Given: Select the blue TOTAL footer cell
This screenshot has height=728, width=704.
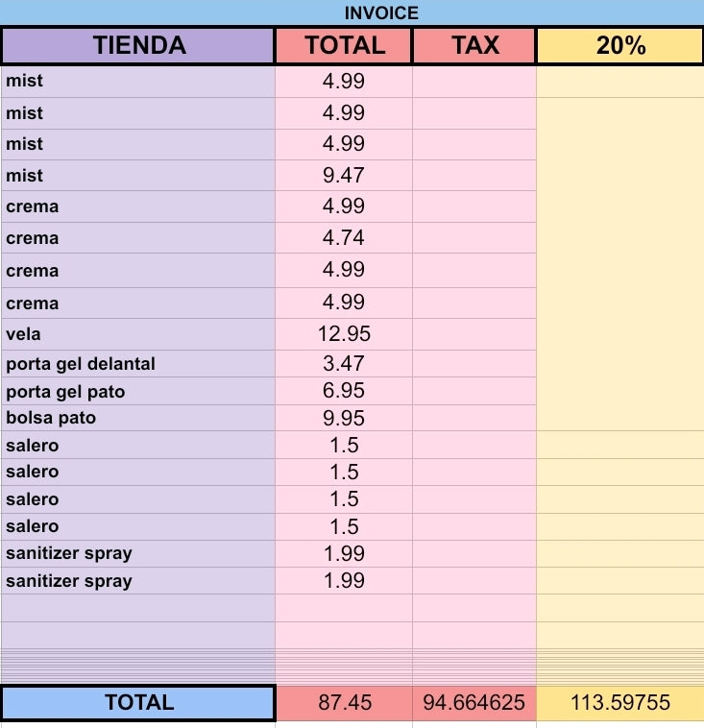Looking at the screenshot, I should [x=138, y=702].
